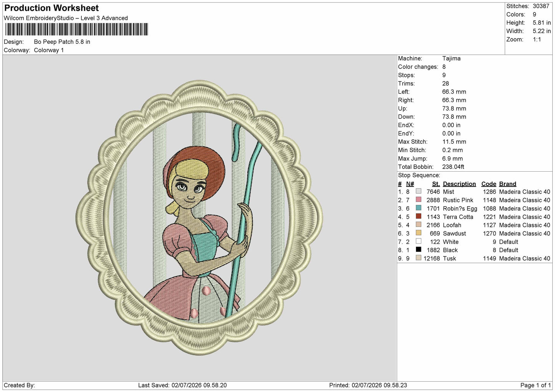Viewport: 555px width, 392px height.
Task: Click the 'Brand' column header
Action: coord(508,184)
